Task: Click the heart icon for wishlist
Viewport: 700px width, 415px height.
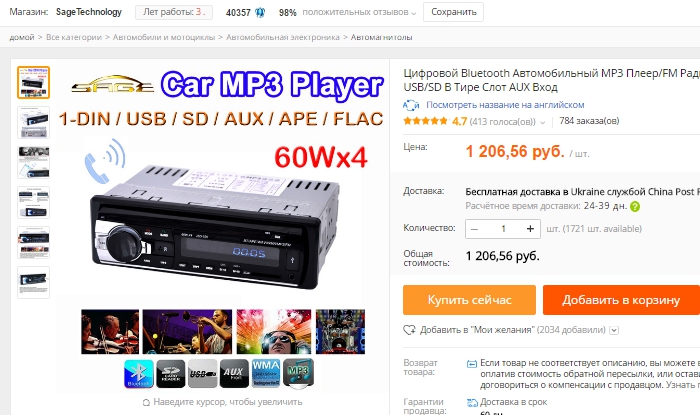Action: [409, 330]
